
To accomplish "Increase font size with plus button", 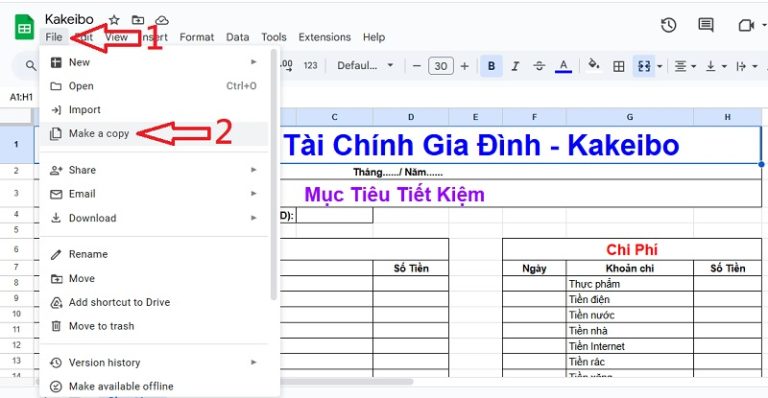I will coord(464,66).
